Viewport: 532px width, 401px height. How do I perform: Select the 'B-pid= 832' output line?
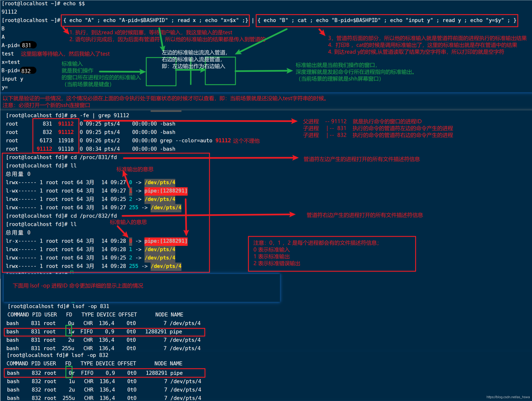tap(19, 71)
